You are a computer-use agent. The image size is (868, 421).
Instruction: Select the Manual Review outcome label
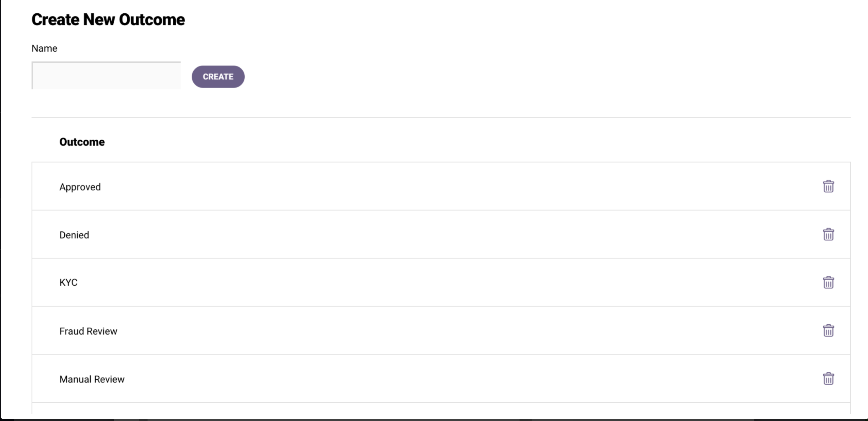tap(92, 379)
